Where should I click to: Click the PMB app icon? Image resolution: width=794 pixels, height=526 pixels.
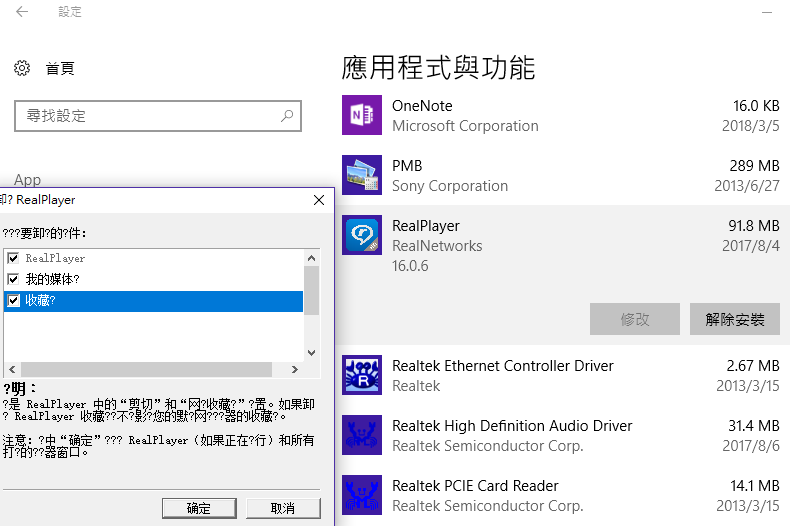(x=362, y=175)
